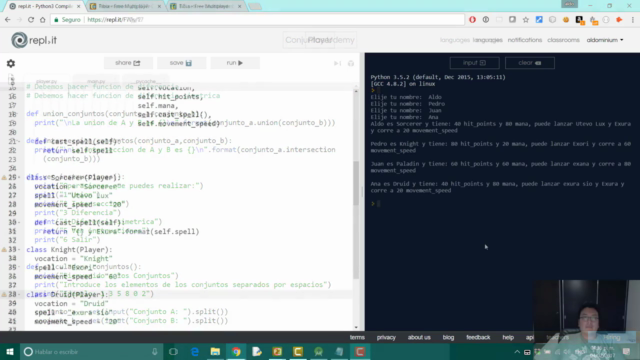Open the about us footer link
The height and width of the screenshot is (360, 640).
coord(419,338)
